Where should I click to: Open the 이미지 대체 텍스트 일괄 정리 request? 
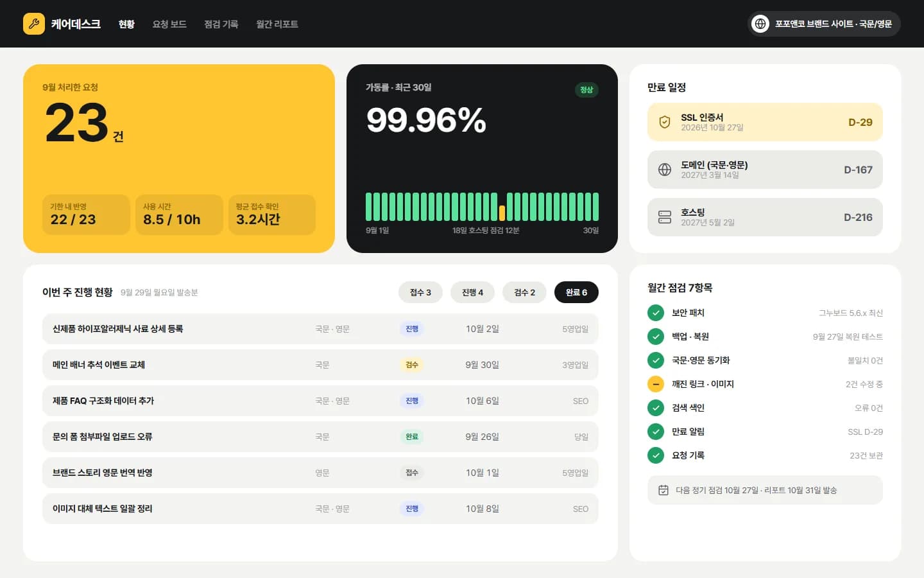click(x=320, y=509)
